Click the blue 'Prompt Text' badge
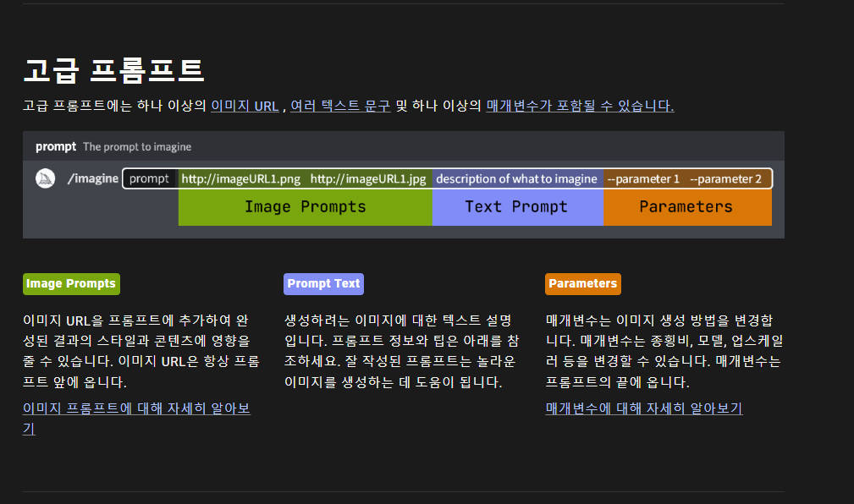 tap(323, 284)
